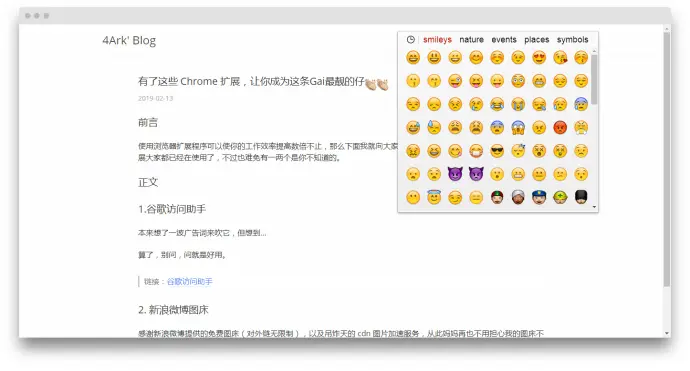Viewport: 690px width, 371px height.
Task: Click the emoji panel scroll-down arrow
Action: tap(594, 207)
